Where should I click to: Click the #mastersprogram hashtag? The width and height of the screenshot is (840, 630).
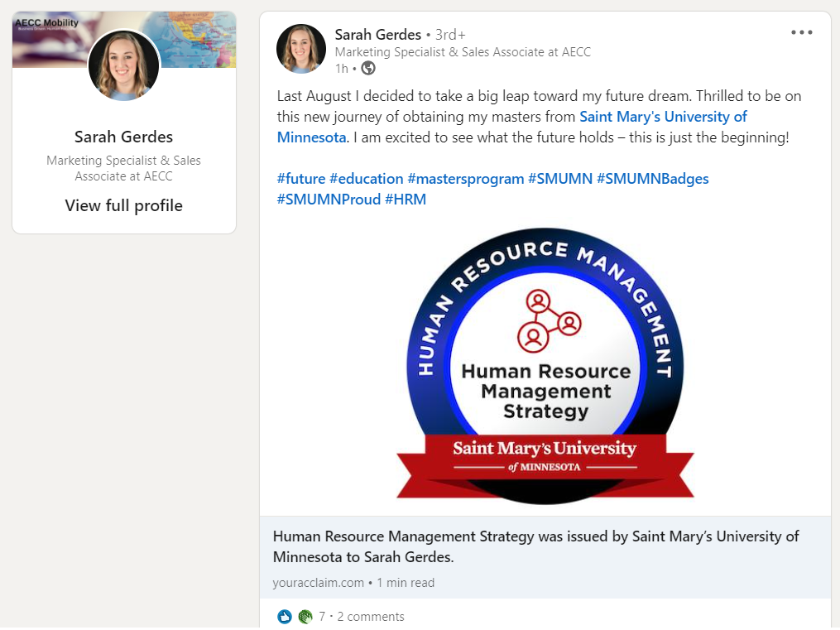pyautogui.click(x=466, y=179)
